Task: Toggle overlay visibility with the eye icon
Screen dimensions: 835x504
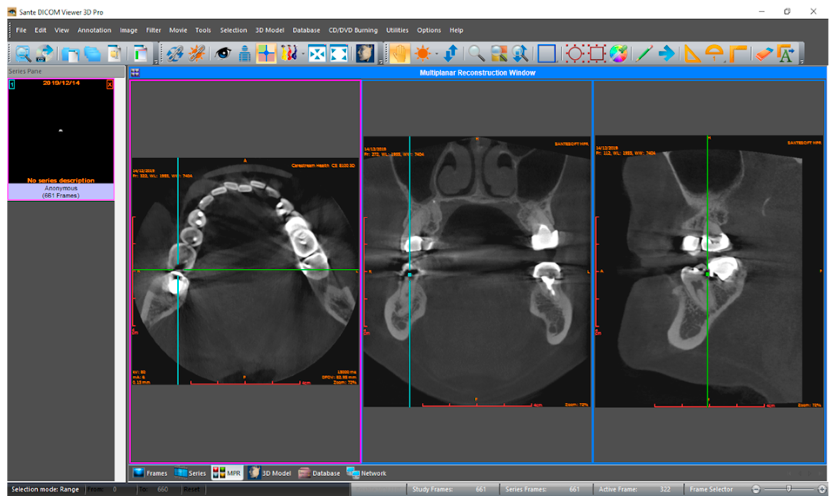Action: coord(223,53)
